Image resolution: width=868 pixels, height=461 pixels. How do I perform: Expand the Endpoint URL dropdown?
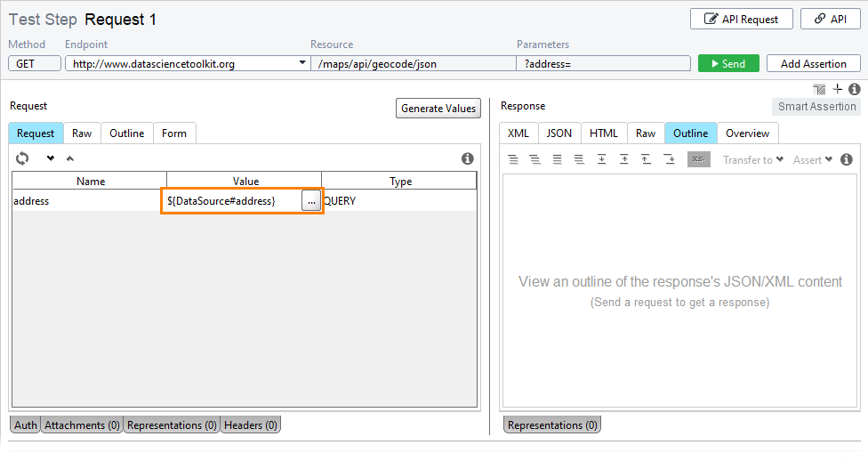click(302, 62)
